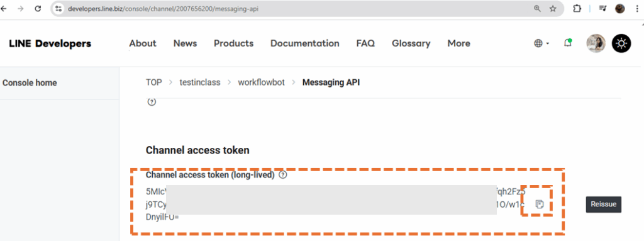
Task: Click Messaging API breadcrumb text
Action: coord(331,82)
